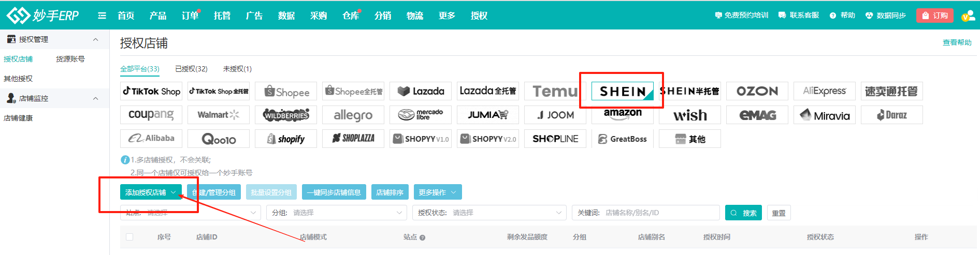Image resolution: width=980 pixels, height=255 pixels.
Task: Click the 重置 reset button
Action: click(779, 213)
